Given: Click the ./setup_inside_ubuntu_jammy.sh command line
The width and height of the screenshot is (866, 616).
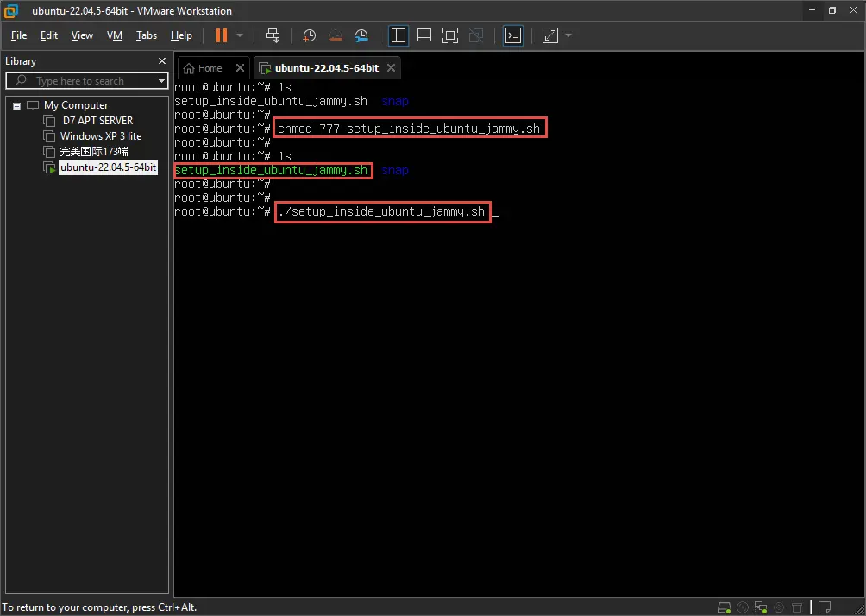Looking at the screenshot, I should [x=381, y=211].
